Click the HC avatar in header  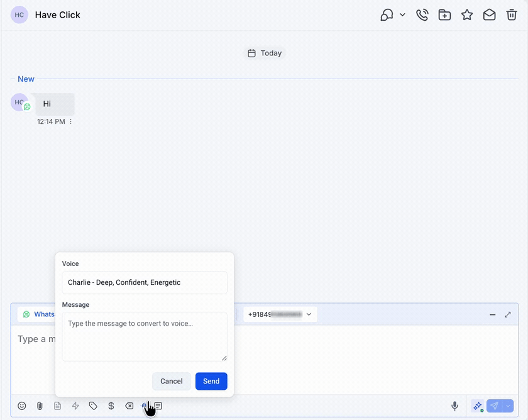[x=19, y=15]
